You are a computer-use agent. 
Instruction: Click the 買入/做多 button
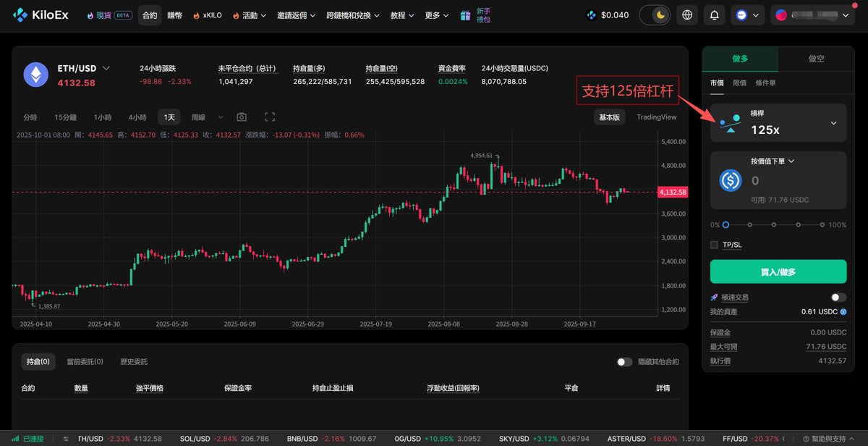pos(778,272)
